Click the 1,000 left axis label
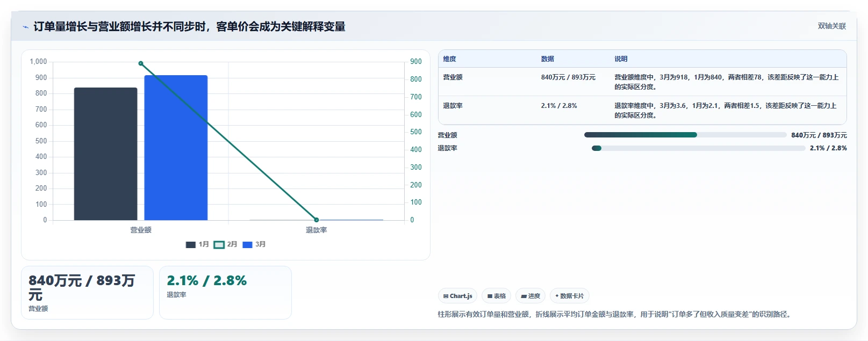Screen dimensions: 868x341 38,62
